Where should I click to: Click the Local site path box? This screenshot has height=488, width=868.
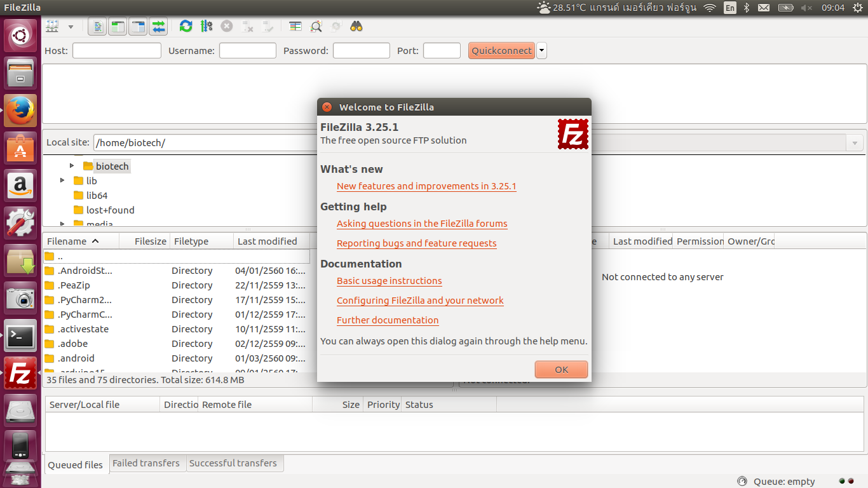coord(206,142)
